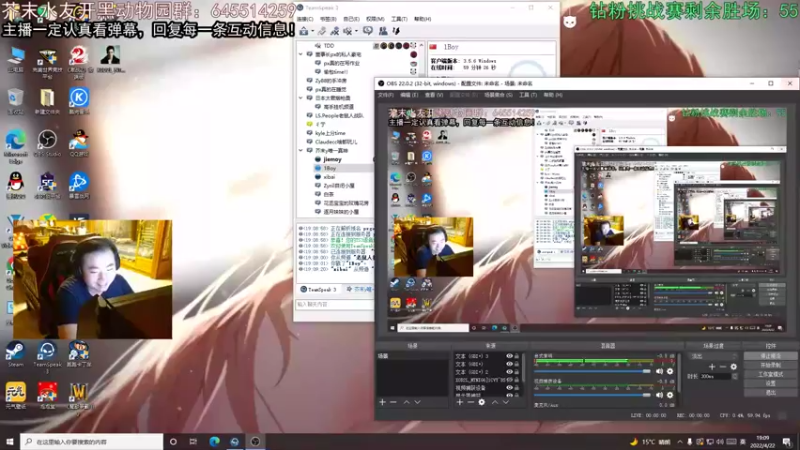The height and width of the screenshot is (450, 800).
Task: Open TeamSpeak 权限(M) menu
Action: coord(375,19)
